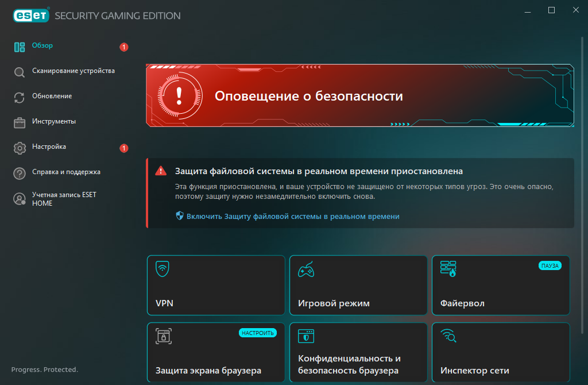Click the gear icon for Настройка
Viewport: 588px width, 385px height.
point(20,148)
